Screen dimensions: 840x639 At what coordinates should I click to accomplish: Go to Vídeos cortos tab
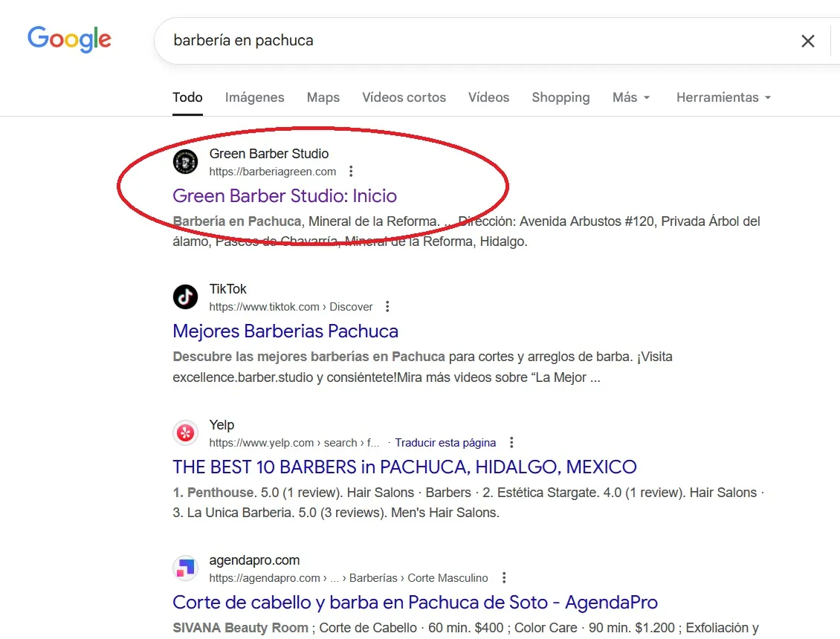coord(404,97)
